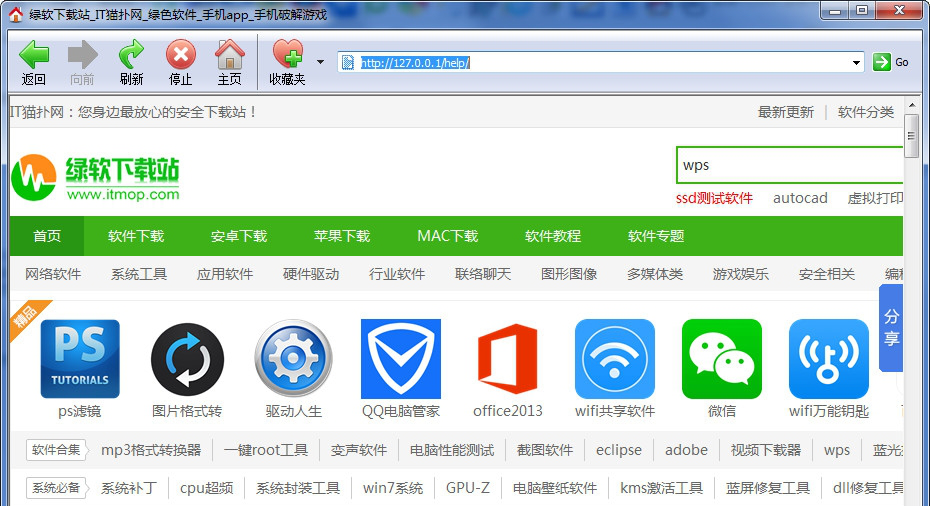This screenshot has height=526, width=930.
Task: Select the 软件教程 navigation tab
Action: [x=553, y=236]
